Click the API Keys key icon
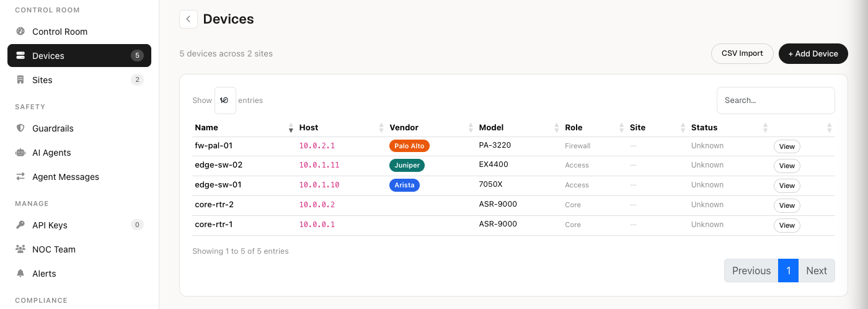Screen dimensions: 868x309 point(20,225)
